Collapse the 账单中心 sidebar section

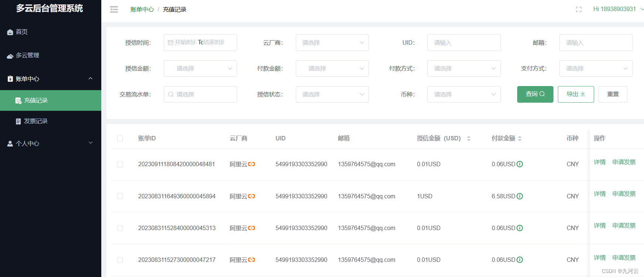point(51,79)
